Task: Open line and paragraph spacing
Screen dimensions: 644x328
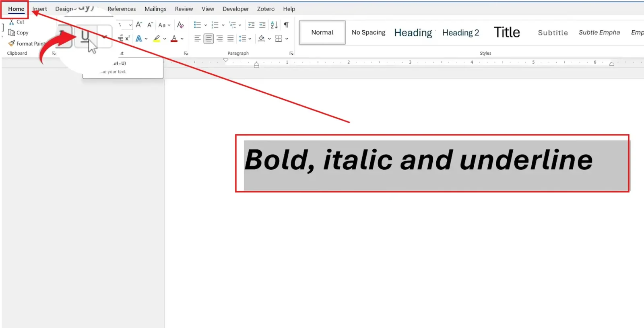Action: point(245,39)
